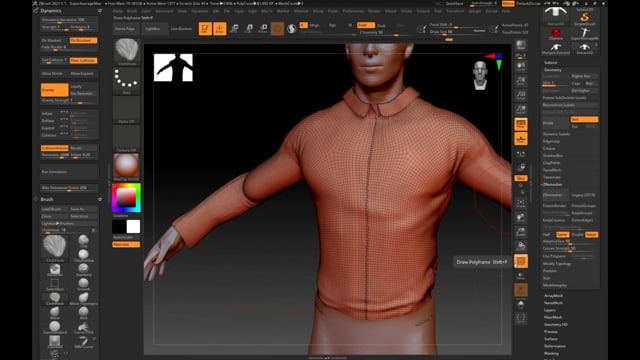The height and width of the screenshot is (360, 640).
Task: Open the Zplugin menu
Action: pyautogui.click(x=475, y=11)
